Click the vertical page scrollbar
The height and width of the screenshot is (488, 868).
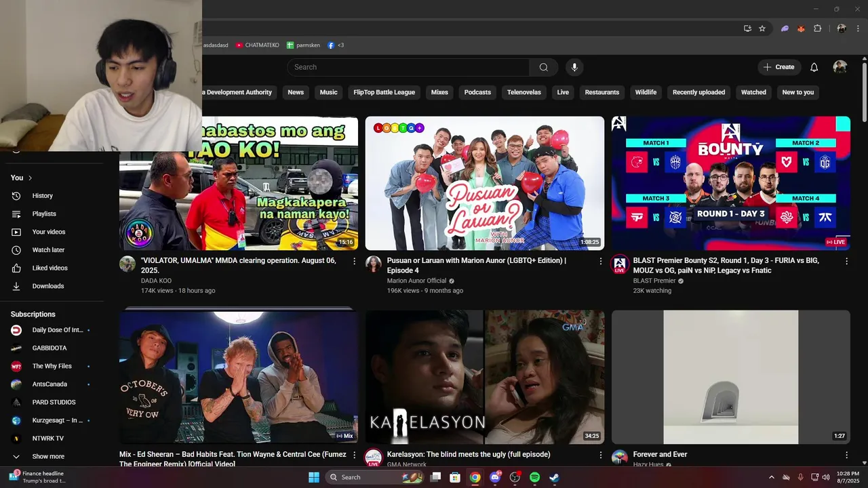pyautogui.click(x=864, y=91)
